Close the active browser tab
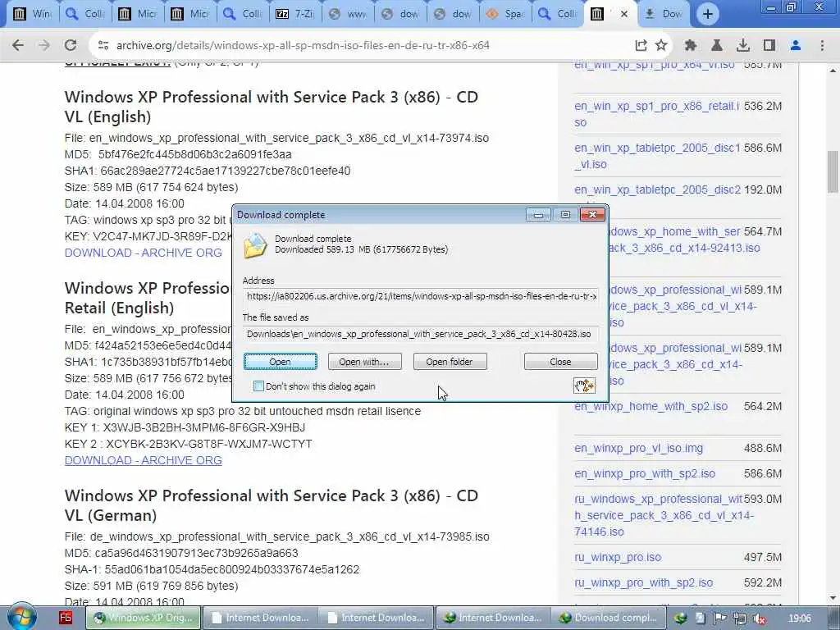This screenshot has height=630, width=840. point(623,14)
